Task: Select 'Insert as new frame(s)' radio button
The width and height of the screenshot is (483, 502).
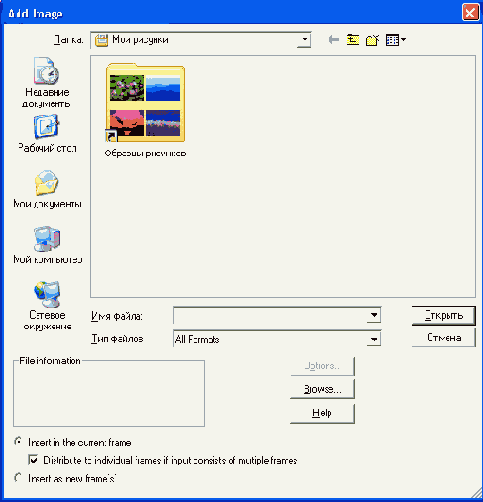Action: [x=18, y=478]
